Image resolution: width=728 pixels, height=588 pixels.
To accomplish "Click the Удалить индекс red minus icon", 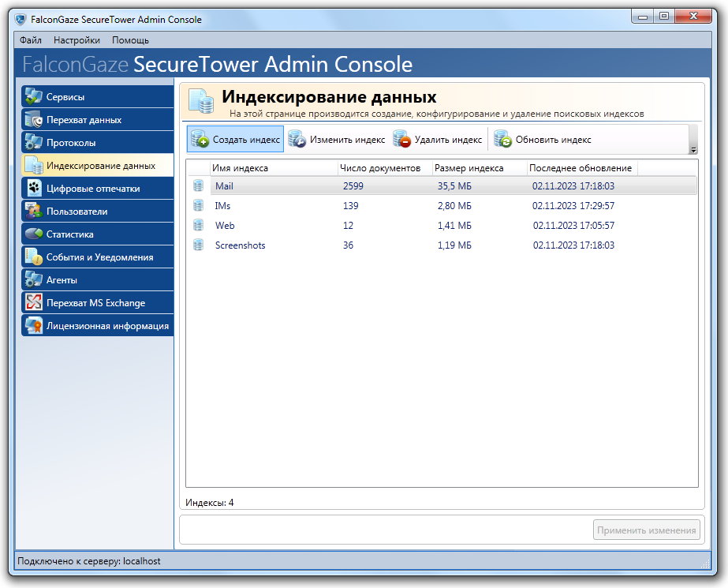I will click(x=401, y=139).
